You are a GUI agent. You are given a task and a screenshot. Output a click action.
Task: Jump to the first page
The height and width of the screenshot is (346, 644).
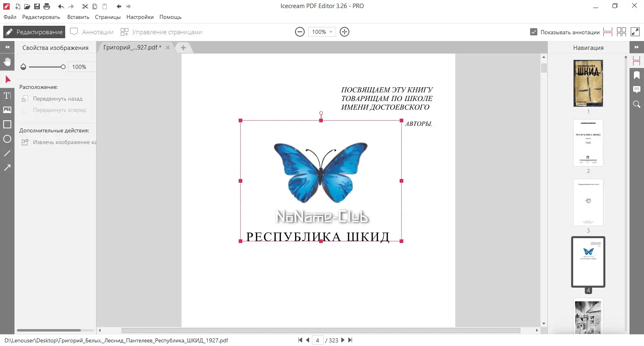point(300,340)
